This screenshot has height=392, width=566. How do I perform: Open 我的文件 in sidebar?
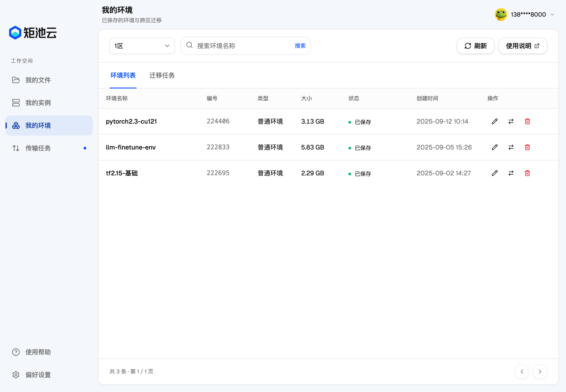(49, 80)
